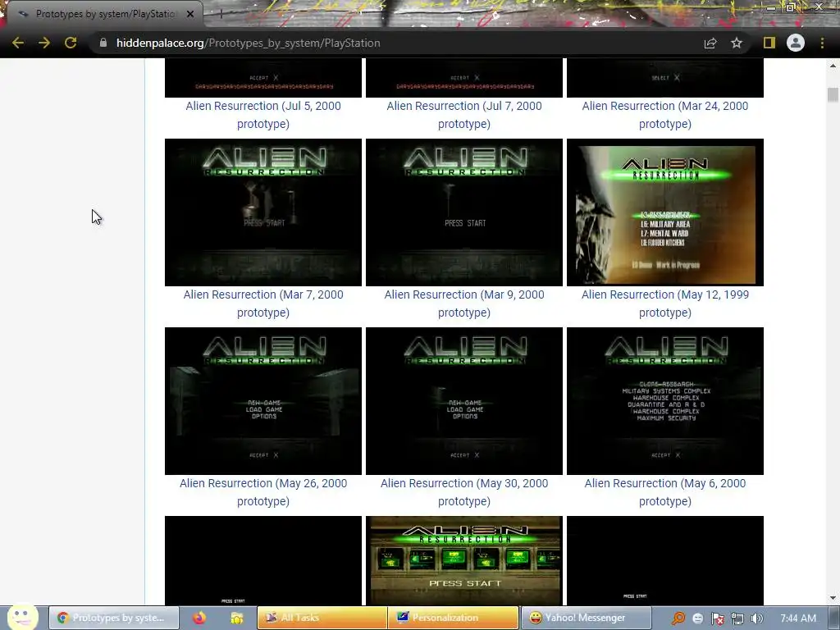Switch to All Tasks taskbar window
Screen dimensions: 840x630
(x=322, y=618)
